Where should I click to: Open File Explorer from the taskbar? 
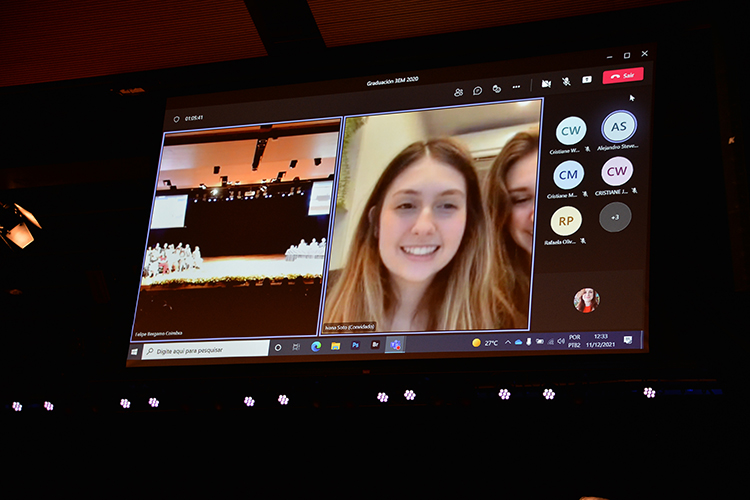click(x=335, y=345)
